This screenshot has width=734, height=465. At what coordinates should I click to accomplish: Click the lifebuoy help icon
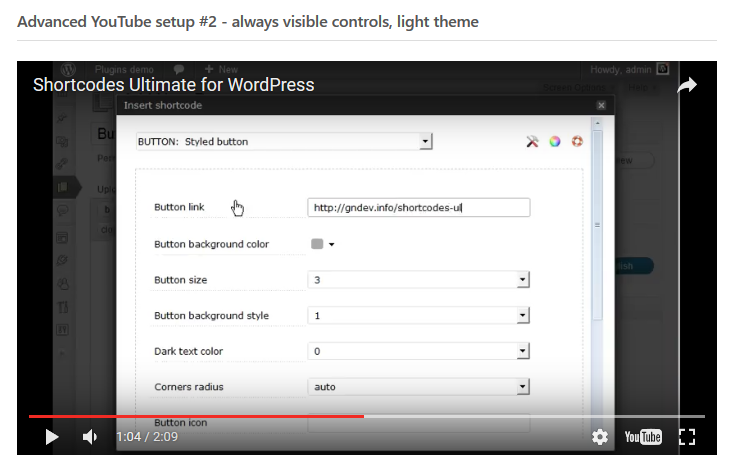pyautogui.click(x=577, y=142)
